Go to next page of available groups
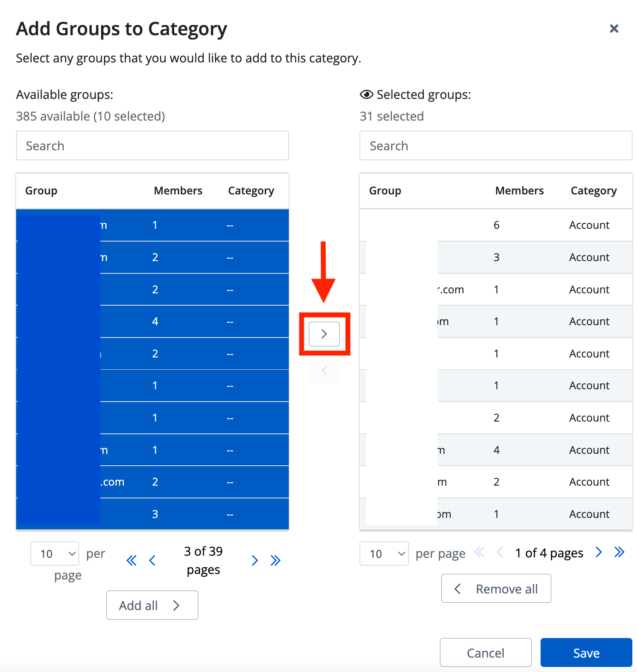637x672 pixels. 255,561
